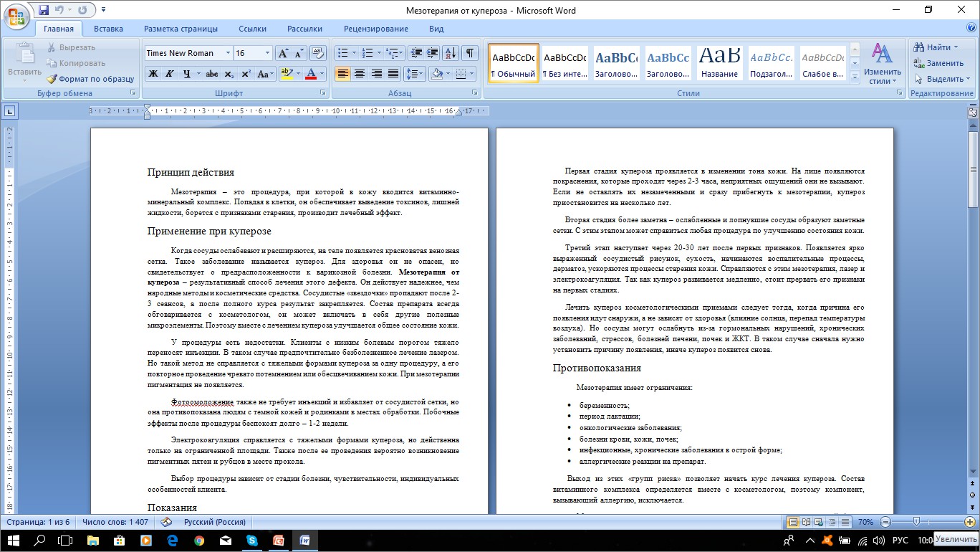Toggle italic formatting
Screen dimensions: 980x552
pos(170,74)
